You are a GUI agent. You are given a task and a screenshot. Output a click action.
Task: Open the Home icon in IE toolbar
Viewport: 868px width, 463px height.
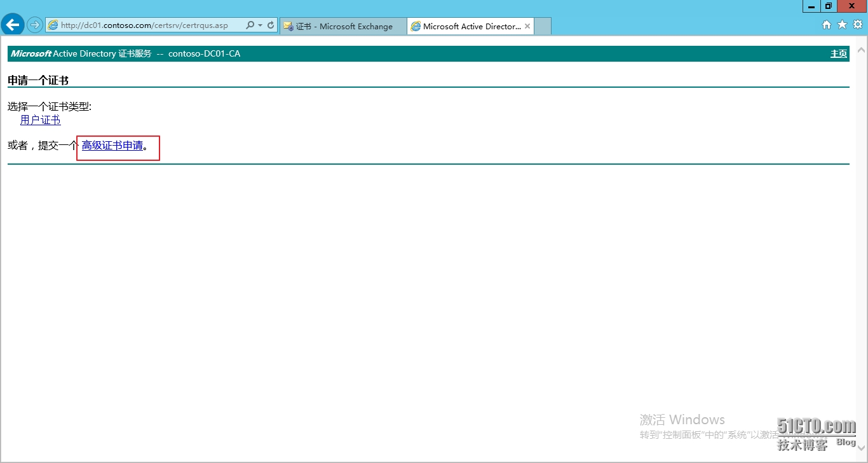pyautogui.click(x=827, y=25)
